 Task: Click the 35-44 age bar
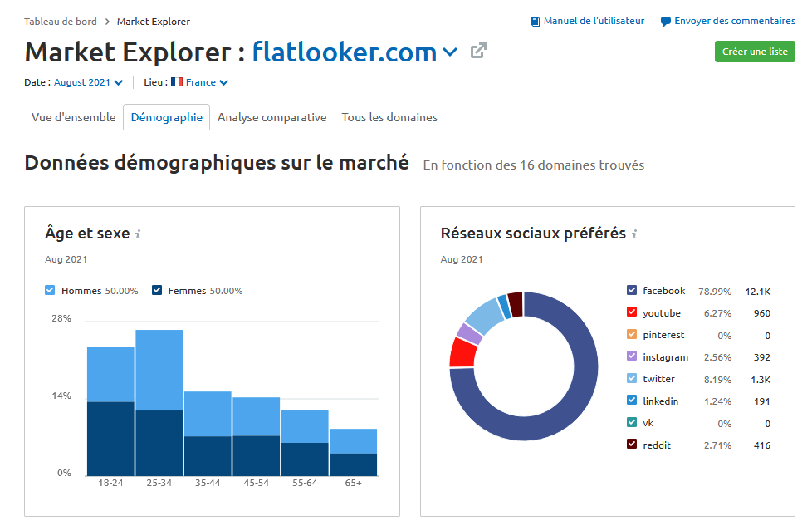[x=208, y=433]
